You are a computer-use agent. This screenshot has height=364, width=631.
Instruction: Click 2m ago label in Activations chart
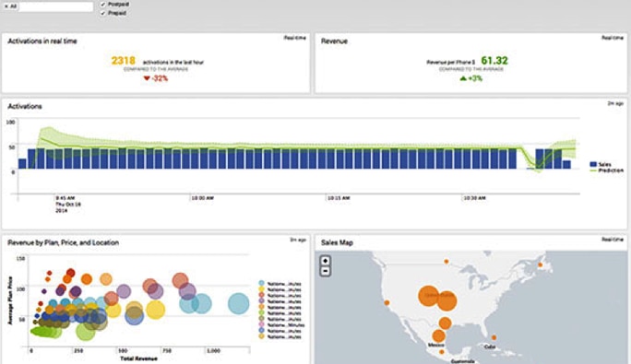[615, 104]
